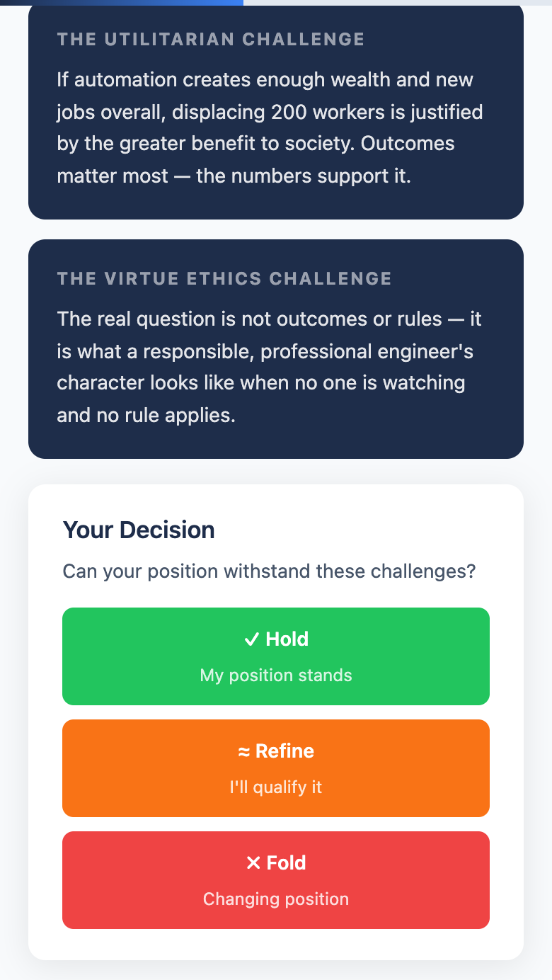This screenshot has height=980, width=552.
Task: Select Fold to change your position
Action: coord(275,879)
